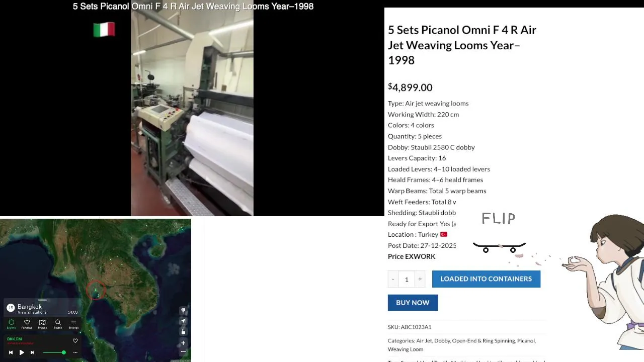Expand View all stations for Bangkok

click(x=32, y=312)
